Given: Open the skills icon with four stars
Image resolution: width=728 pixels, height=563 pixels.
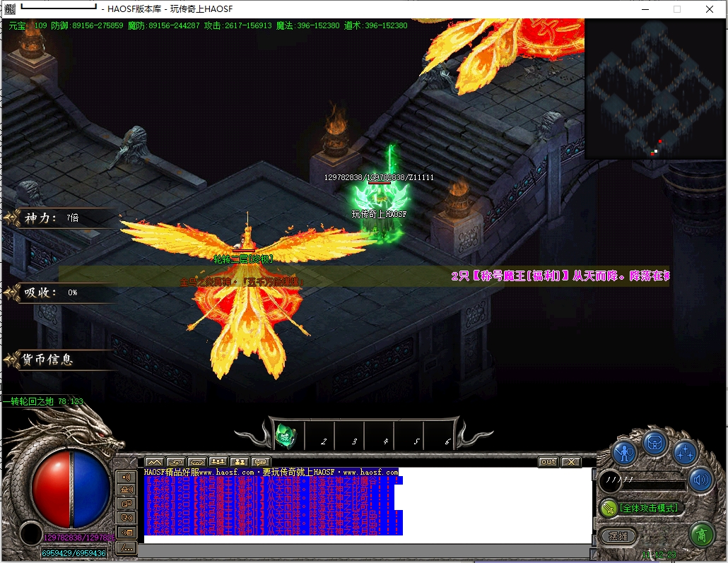Looking at the screenshot, I should pyautogui.click(x=685, y=453).
